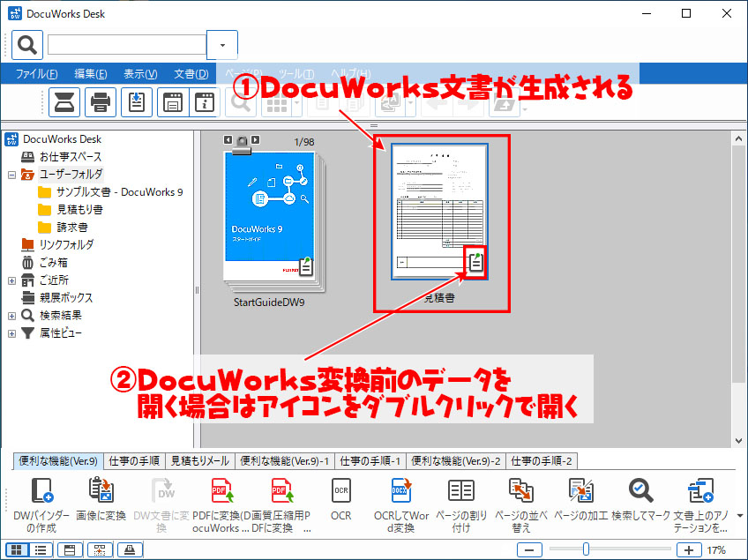Click original-data icon on 見積書 thumbnail
The width and height of the screenshot is (748, 560).
point(476,262)
